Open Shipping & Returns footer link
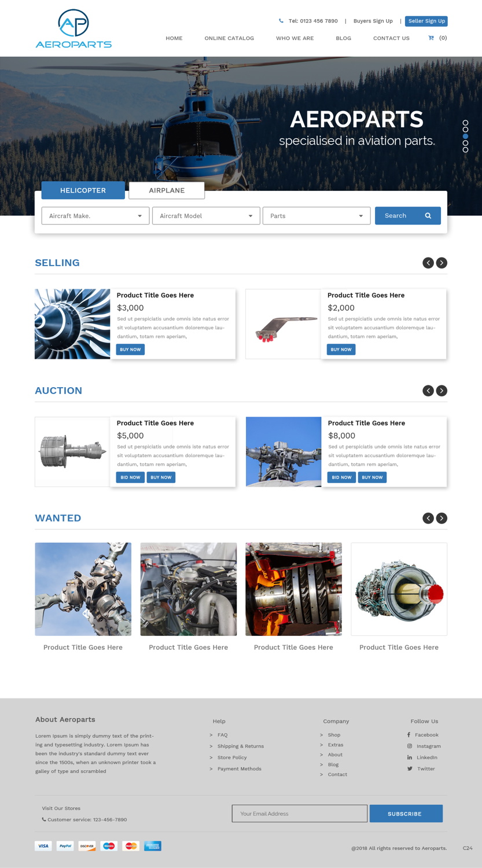Screen dimensions: 482x868 [x=241, y=746]
